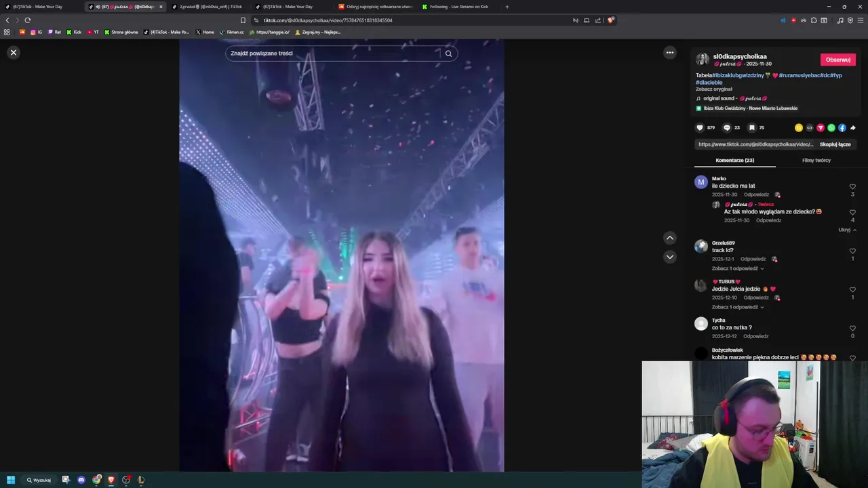Open sl0dkapsycholkaa username link
868x488 pixels.
click(740, 56)
